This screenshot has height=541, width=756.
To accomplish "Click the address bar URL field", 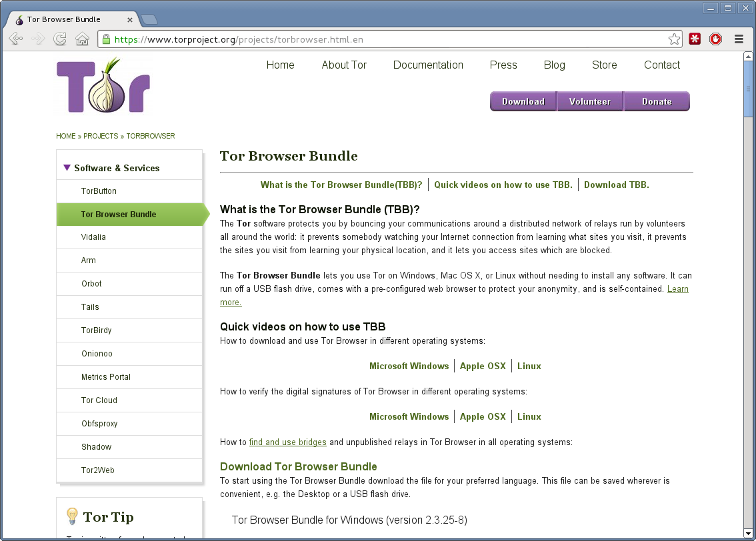I will point(388,39).
